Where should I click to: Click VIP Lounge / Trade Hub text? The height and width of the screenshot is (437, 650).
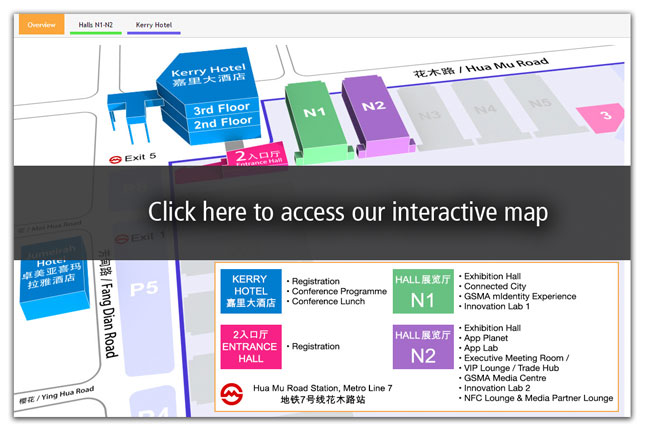[511, 368]
